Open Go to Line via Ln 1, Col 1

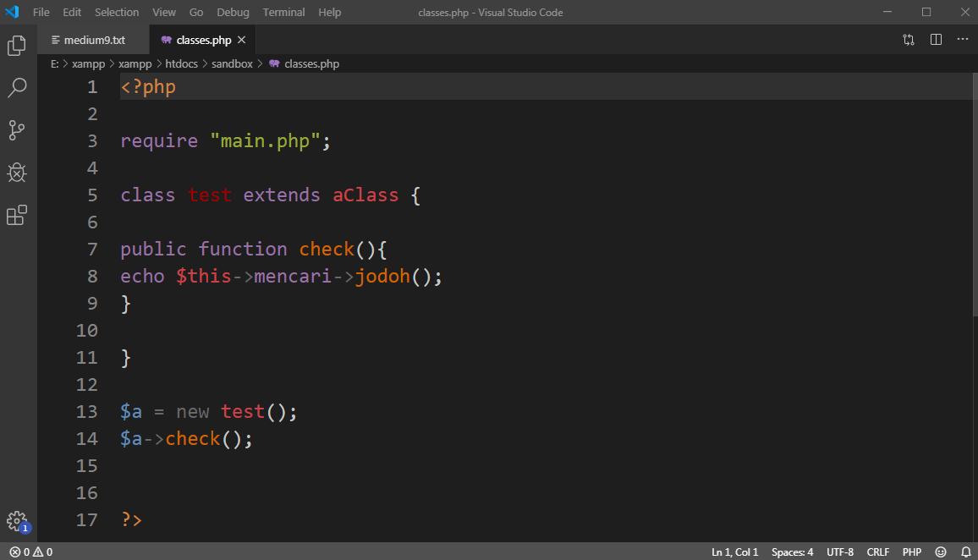(x=733, y=552)
